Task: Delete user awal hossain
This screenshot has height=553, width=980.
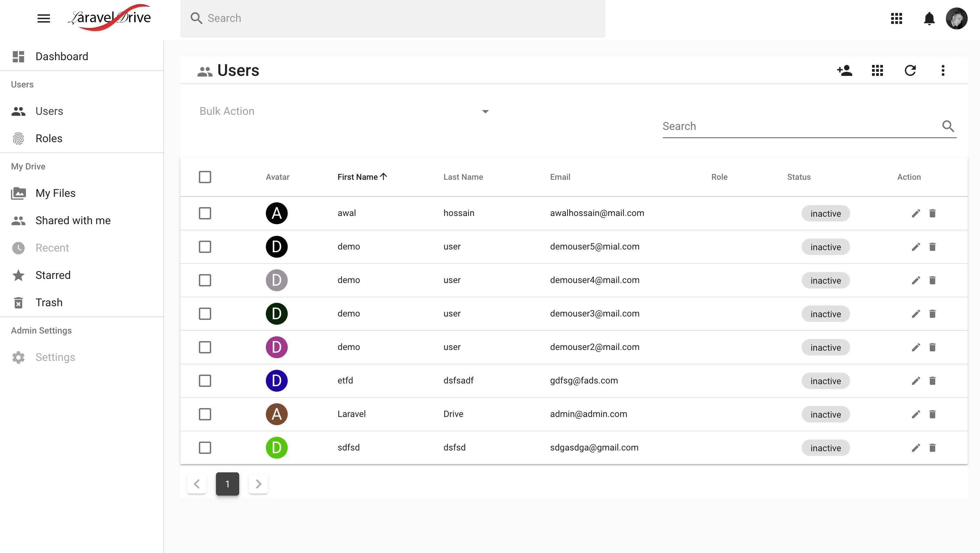Action: tap(932, 213)
